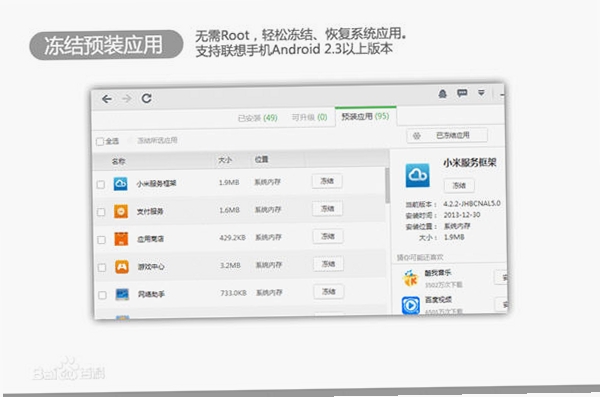600x397 pixels.
Task: Switch to the 可升级 (0) tab
Action: [x=309, y=117]
